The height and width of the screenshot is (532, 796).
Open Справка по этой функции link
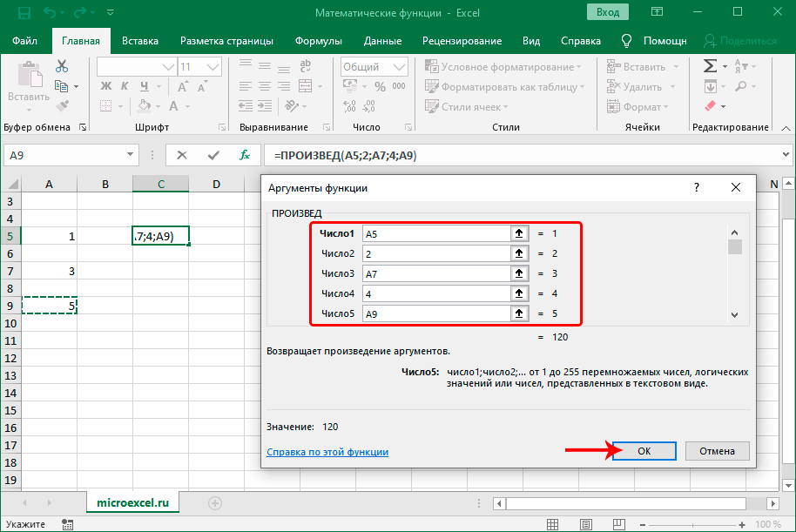click(x=327, y=452)
